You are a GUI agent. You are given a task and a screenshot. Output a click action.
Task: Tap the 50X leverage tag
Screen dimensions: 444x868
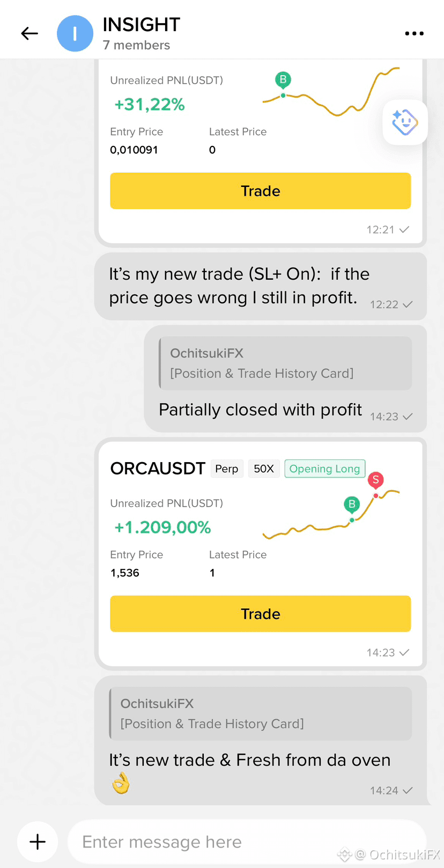[264, 469]
